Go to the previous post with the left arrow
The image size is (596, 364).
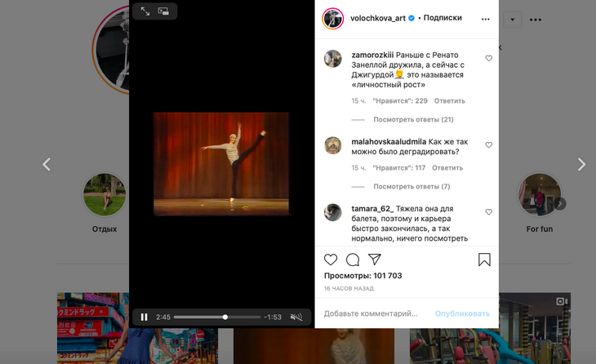(x=47, y=164)
